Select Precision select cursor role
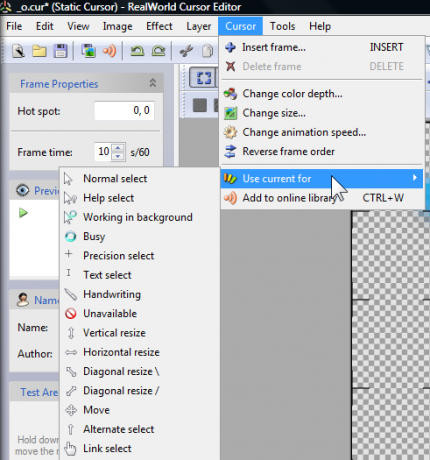The width and height of the screenshot is (430, 460). click(x=140, y=256)
